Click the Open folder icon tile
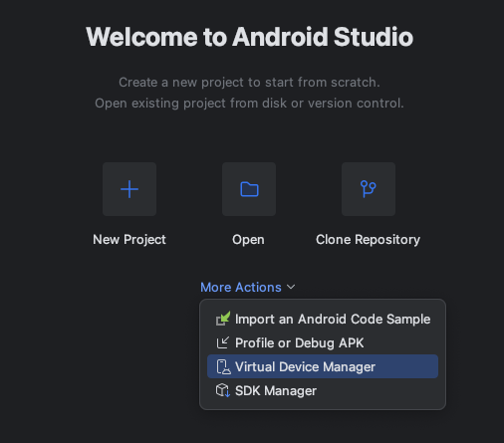The height and width of the screenshot is (443, 504). [249, 189]
